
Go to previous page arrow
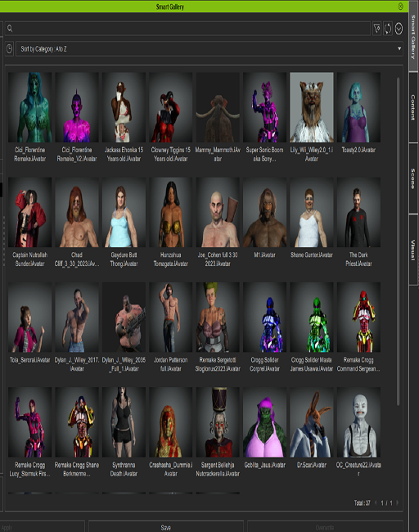click(x=376, y=503)
